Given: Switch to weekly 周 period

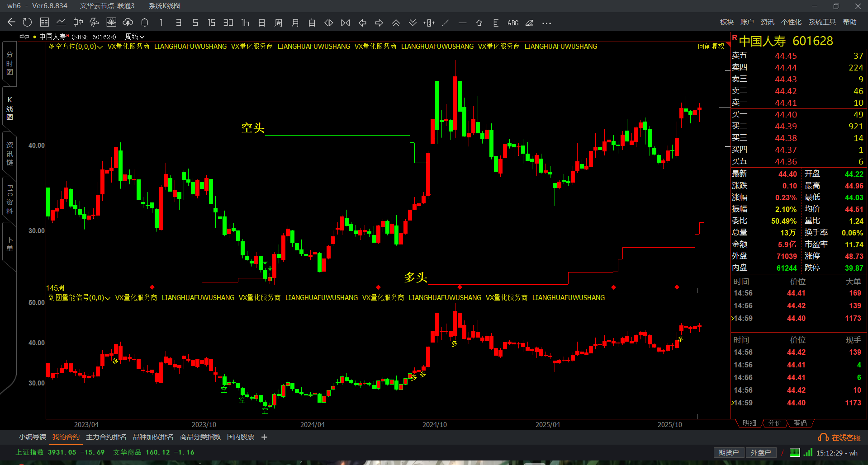Looking at the screenshot, I should [x=279, y=23].
